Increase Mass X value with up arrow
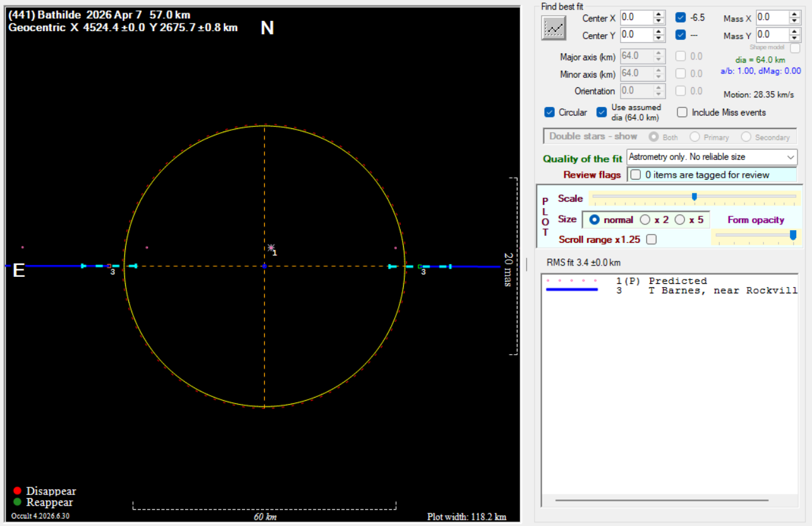 click(x=795, y=14)
